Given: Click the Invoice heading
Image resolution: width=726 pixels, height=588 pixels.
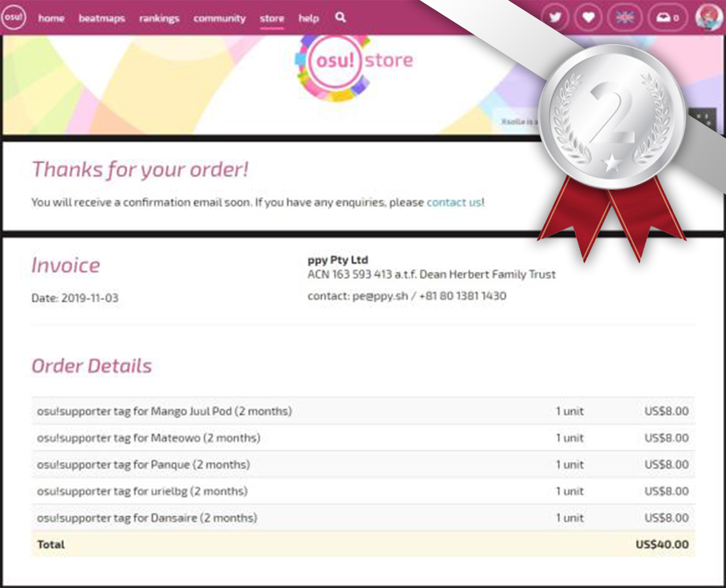Looking at the screenshot, I should pyautogui.click(x=66, y=265).
